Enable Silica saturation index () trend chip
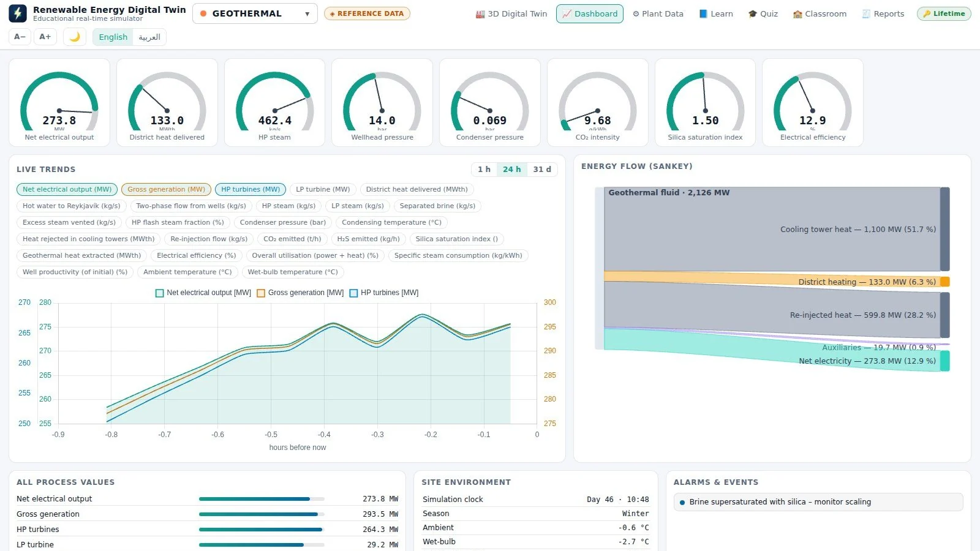 point(457,239)
